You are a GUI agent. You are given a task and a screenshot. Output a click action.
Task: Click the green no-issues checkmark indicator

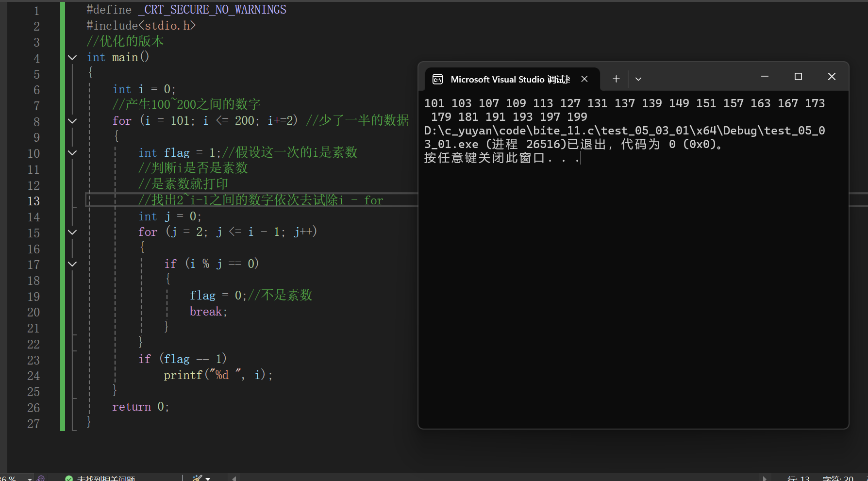tap(68, 478)
